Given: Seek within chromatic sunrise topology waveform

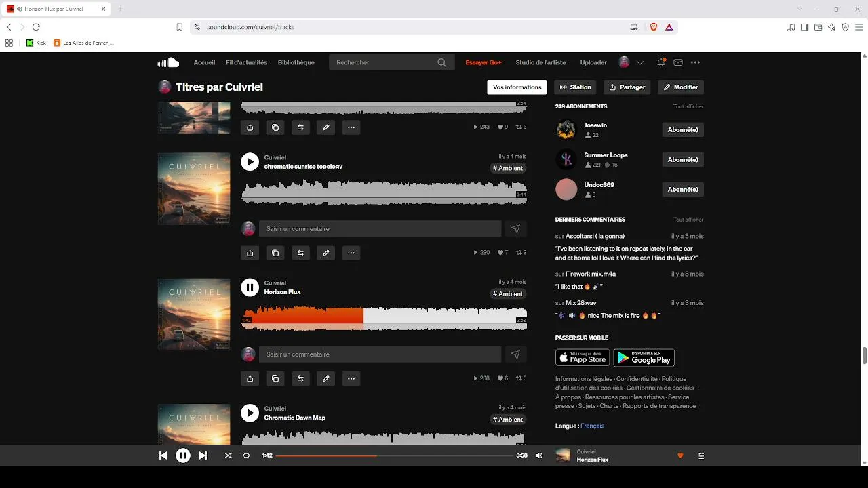Looking at the screenshot, I should (x=384, y=192).
